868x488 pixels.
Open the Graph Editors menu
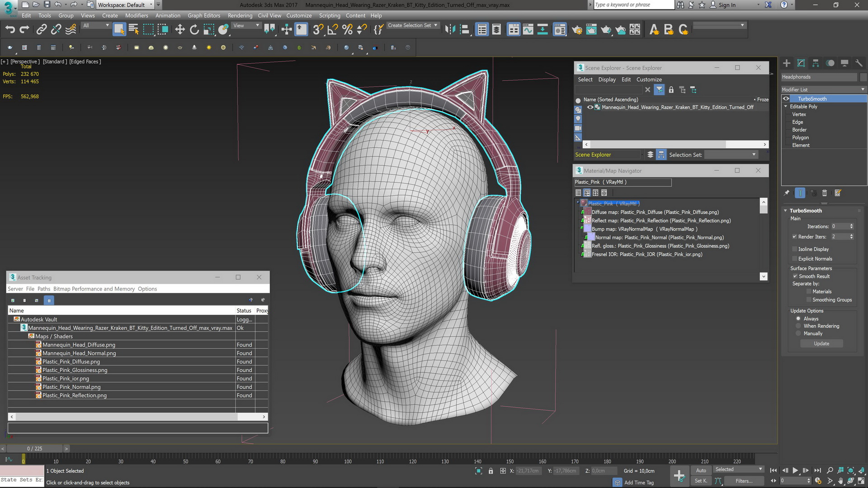[204, 15]
